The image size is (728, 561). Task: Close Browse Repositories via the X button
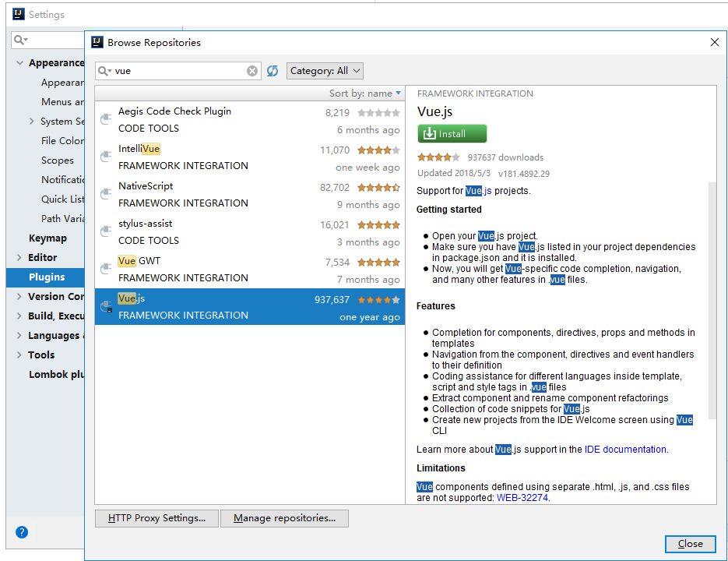click(715, 42)
